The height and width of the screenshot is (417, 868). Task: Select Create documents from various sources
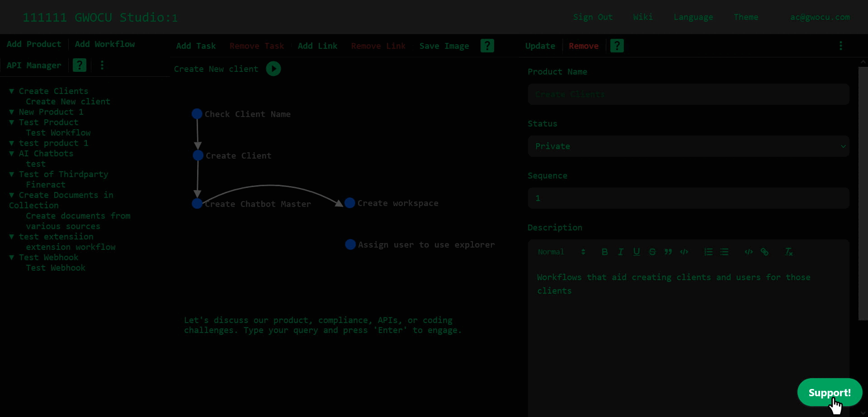point(78,221)
